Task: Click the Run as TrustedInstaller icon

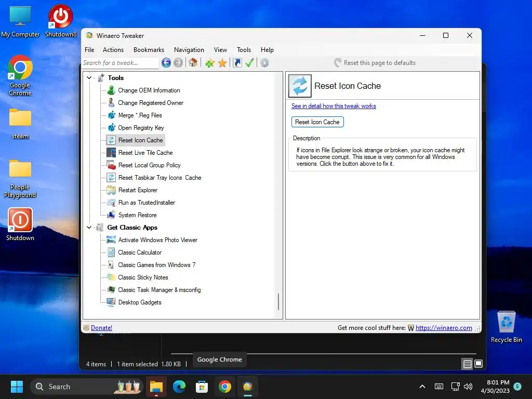Action: [111, 203]
